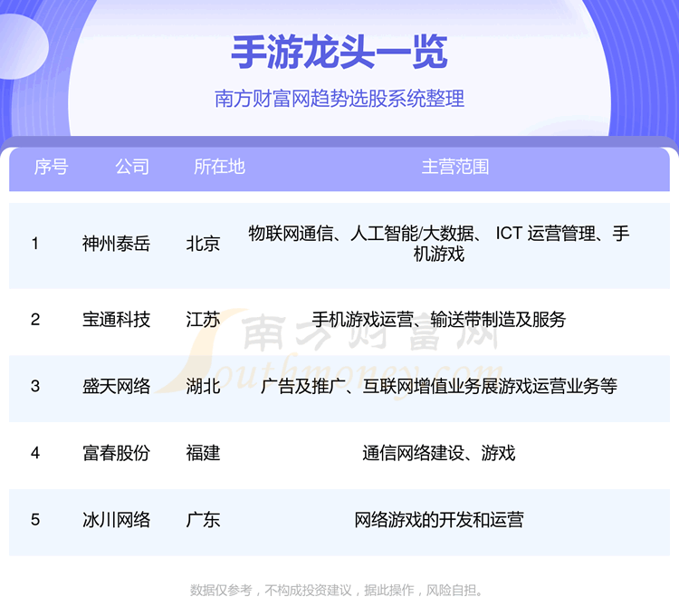Click the 主营范围 column header
679x616 pixels.
(x=455, y=167)
